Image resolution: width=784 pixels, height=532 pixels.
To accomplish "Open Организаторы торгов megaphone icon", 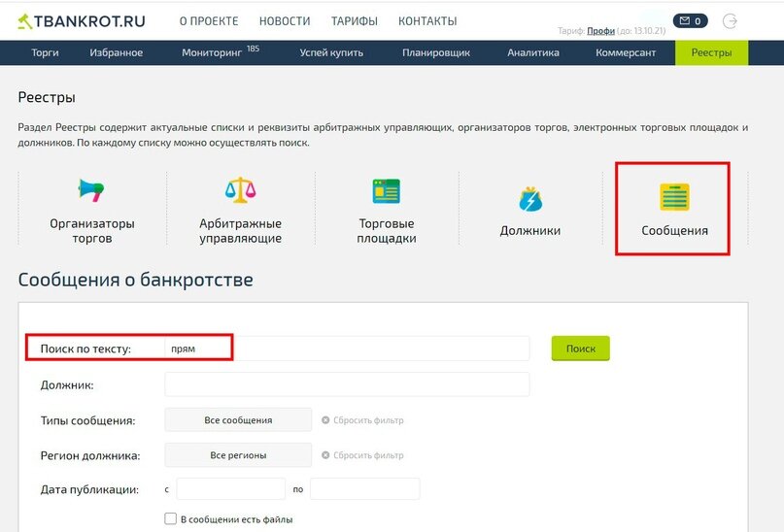I will click(91, 190).
